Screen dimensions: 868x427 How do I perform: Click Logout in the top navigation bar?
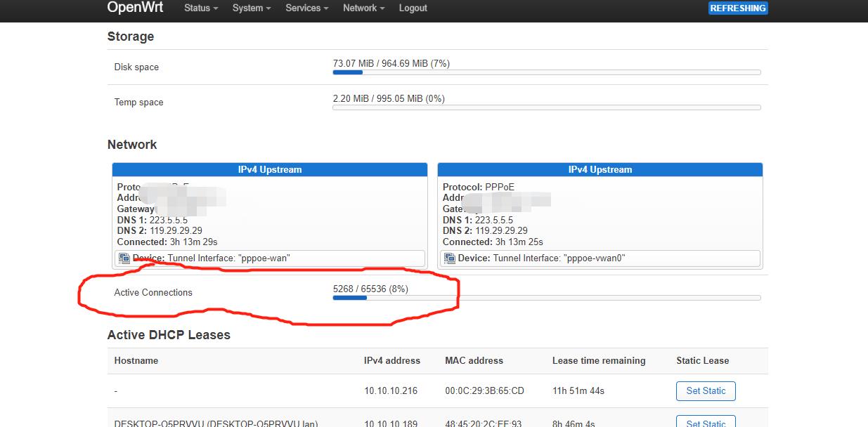[413, 8]
